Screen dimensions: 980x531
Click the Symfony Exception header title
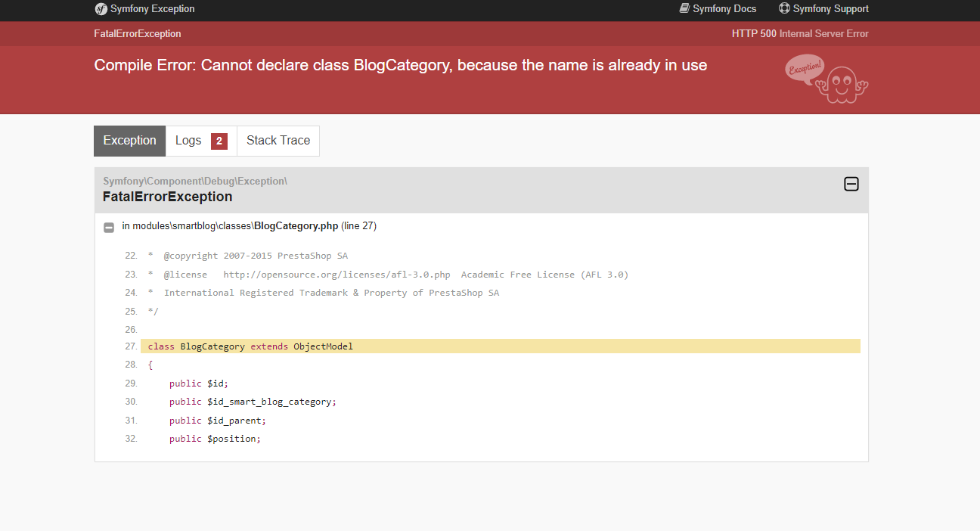[153, 9]
